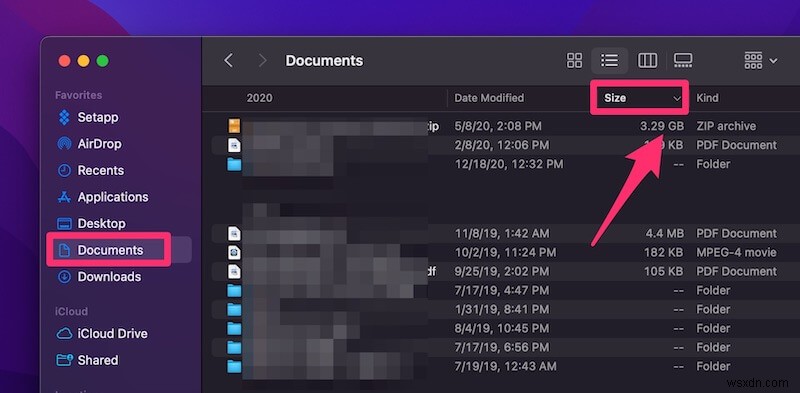This screenshot has width=800, height=393.
Task: Click the 2020 group header
Action: click(260, 98)
